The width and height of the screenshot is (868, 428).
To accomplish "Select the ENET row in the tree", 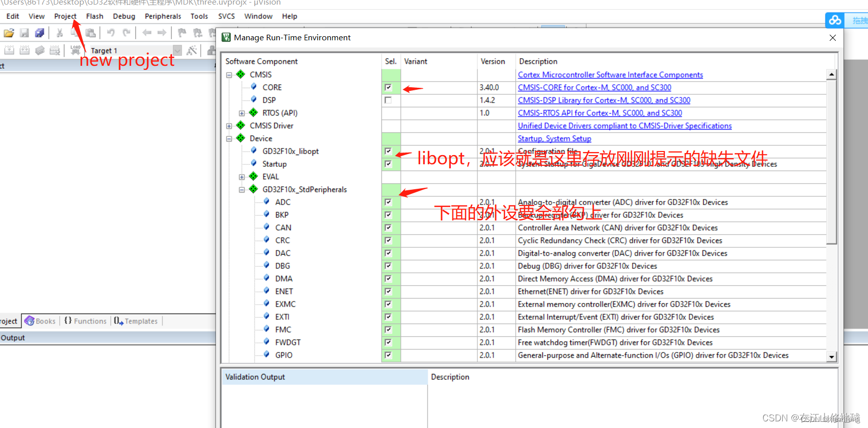I will [284, 291].
